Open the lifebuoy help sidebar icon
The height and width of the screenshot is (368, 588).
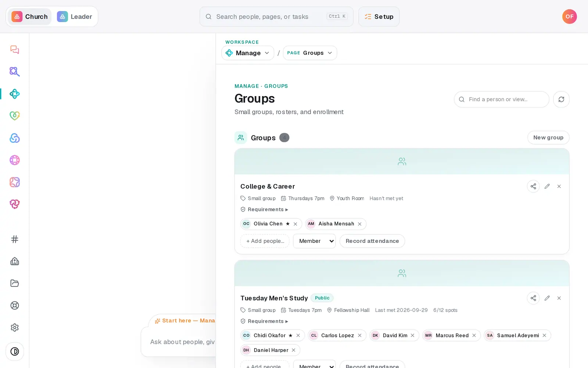(15, 305)
